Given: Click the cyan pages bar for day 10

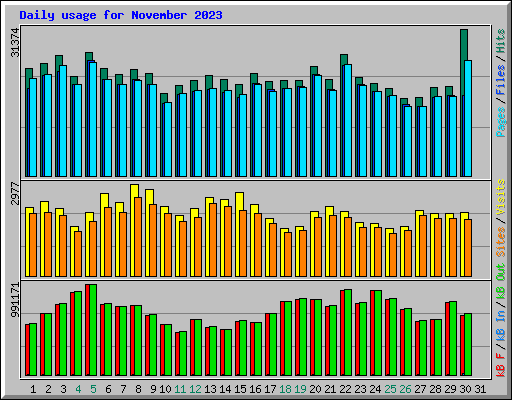Looking at the screenshot, I should (168, 139).
